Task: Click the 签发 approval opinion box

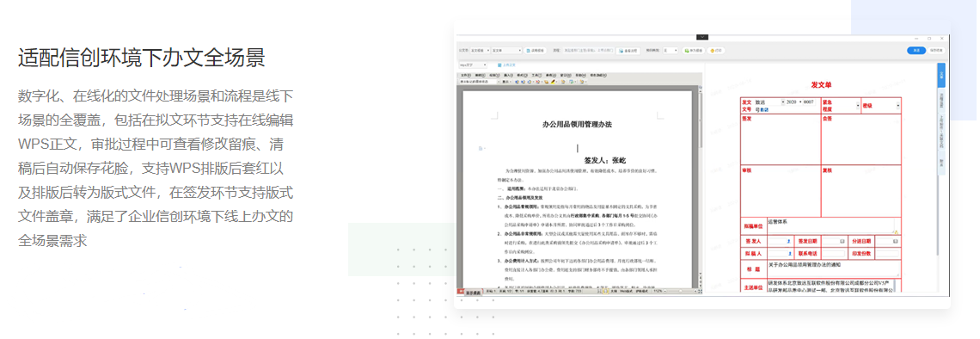Action: click(x=781, y=139)
